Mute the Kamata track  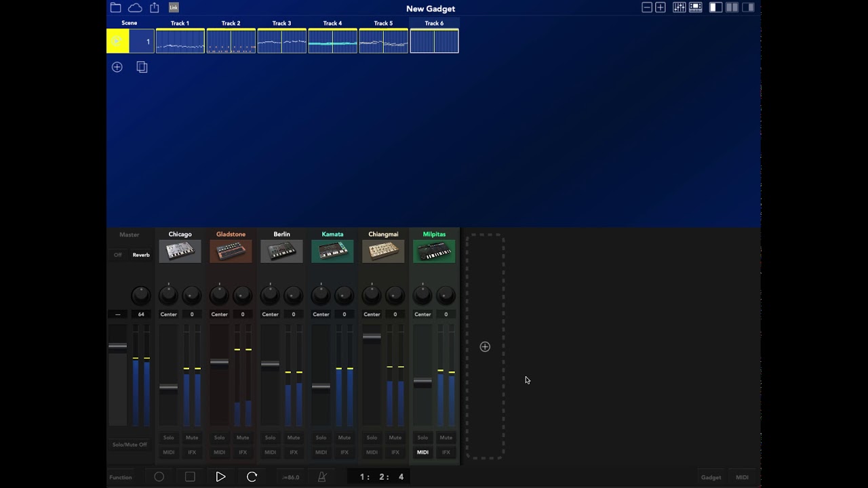pyautogui.click(x=344, y=438)
